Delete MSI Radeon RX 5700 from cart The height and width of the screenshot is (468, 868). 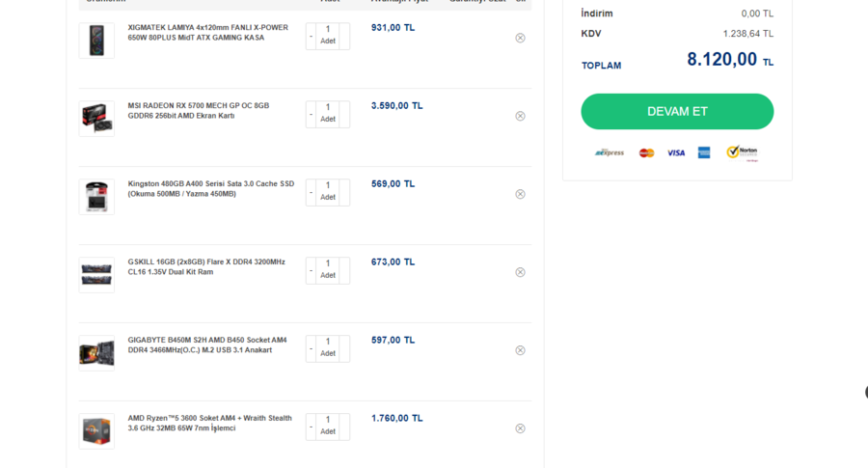click(x=520, y=116)
